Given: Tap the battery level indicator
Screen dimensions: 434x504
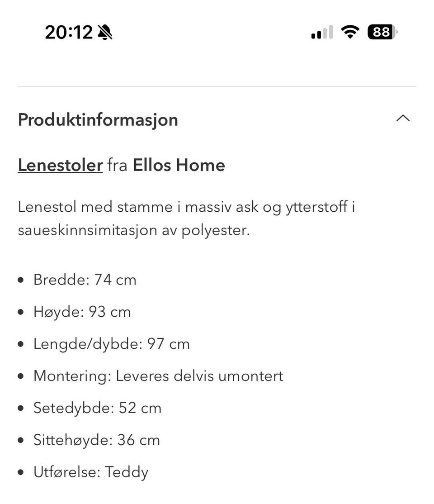Looking at the screenshot, I should tap(382, 32).
